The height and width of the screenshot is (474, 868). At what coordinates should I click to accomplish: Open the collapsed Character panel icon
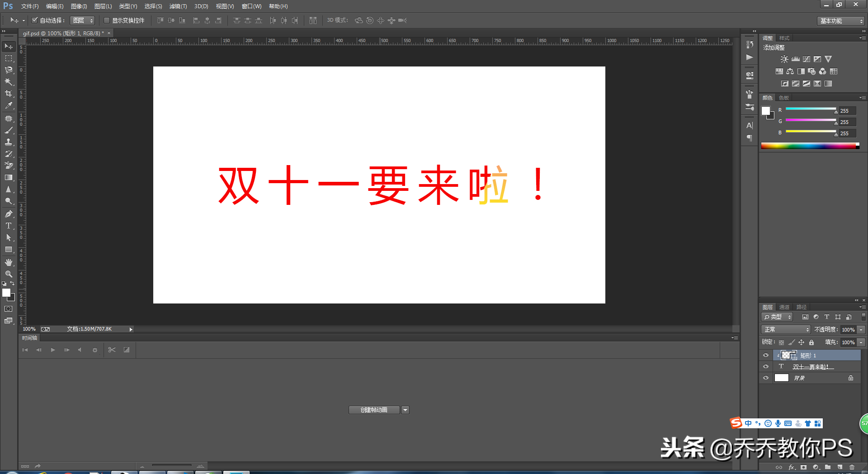point(750,126)
